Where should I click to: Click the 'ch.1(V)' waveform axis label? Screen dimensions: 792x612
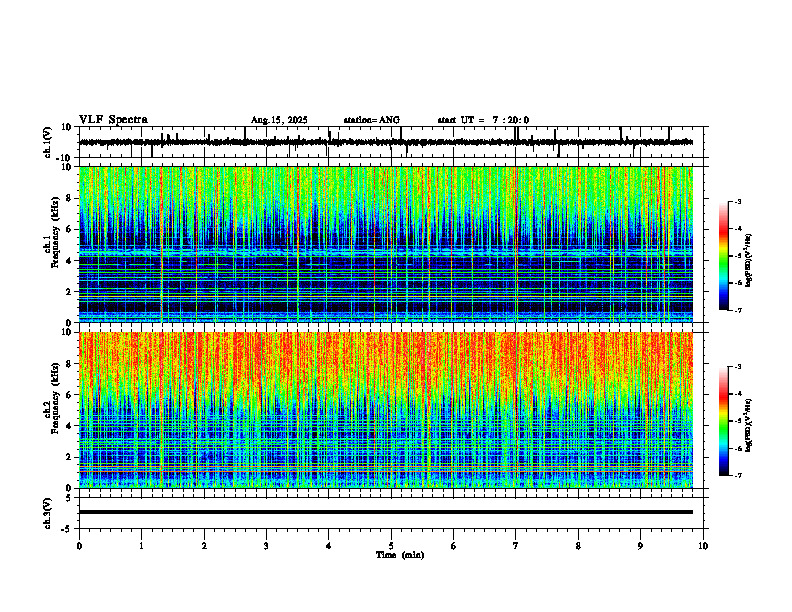(48, 142)
